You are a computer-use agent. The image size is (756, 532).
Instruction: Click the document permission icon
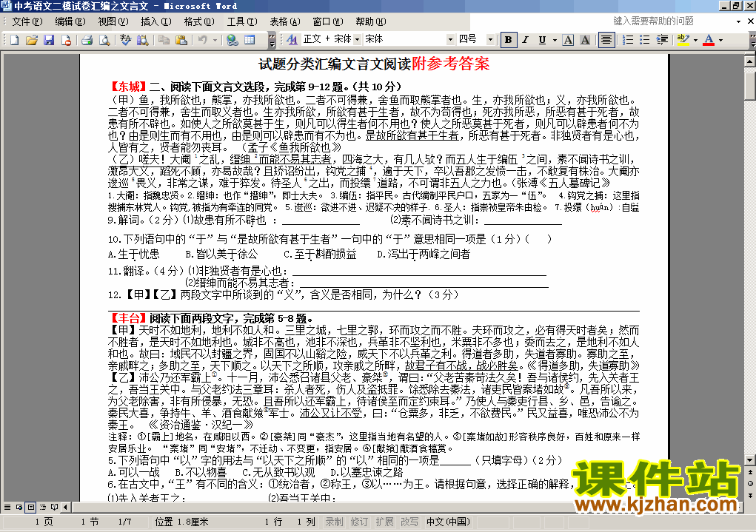[66, 40]
